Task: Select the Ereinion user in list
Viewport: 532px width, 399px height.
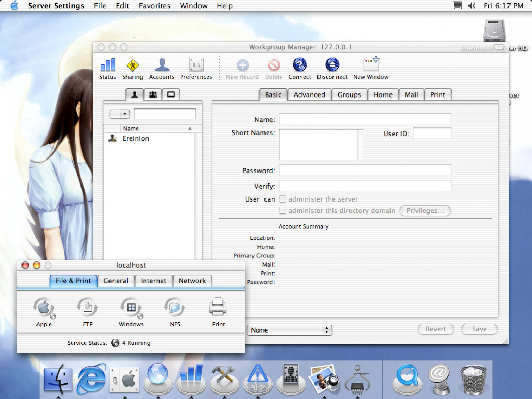Action: coord(136,138)
